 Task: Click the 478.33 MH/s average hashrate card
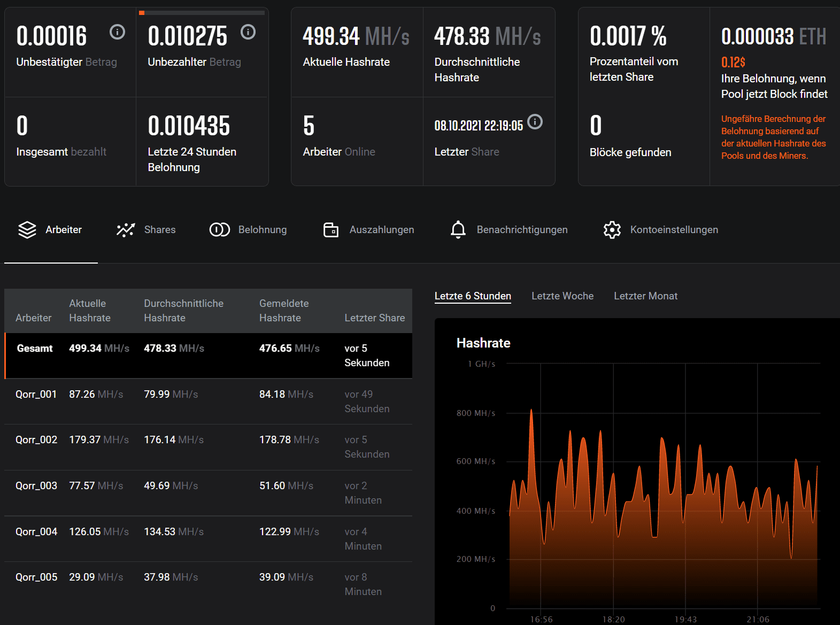[489, 52]
